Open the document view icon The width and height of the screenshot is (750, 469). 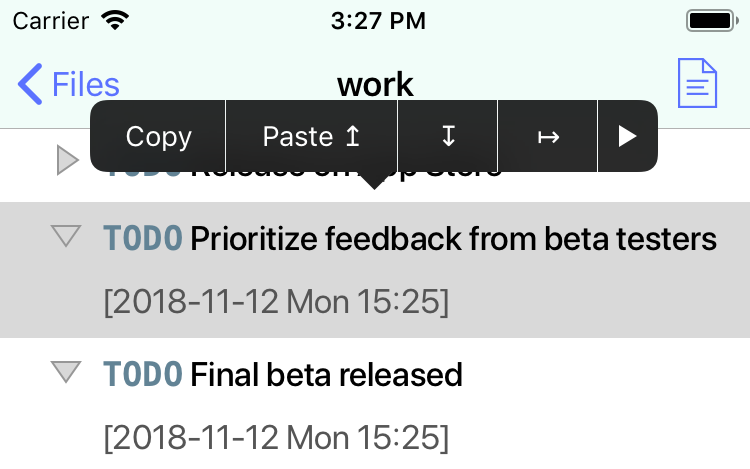pos(697,83)
